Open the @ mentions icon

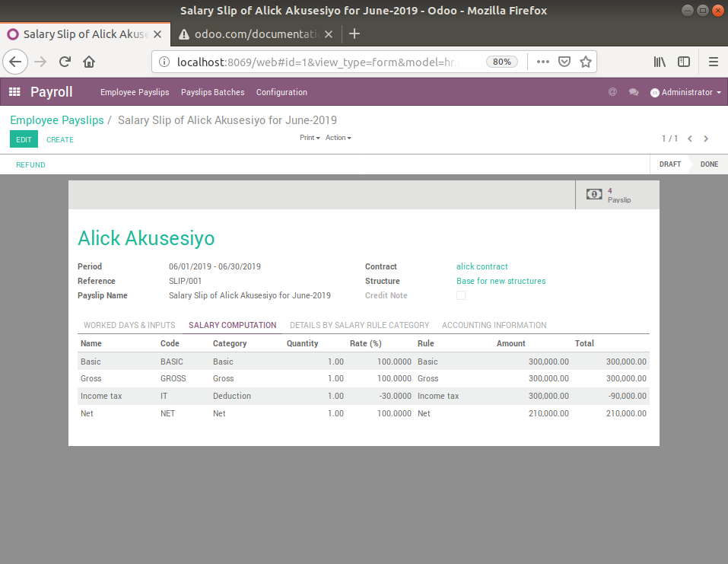point(612,92)
